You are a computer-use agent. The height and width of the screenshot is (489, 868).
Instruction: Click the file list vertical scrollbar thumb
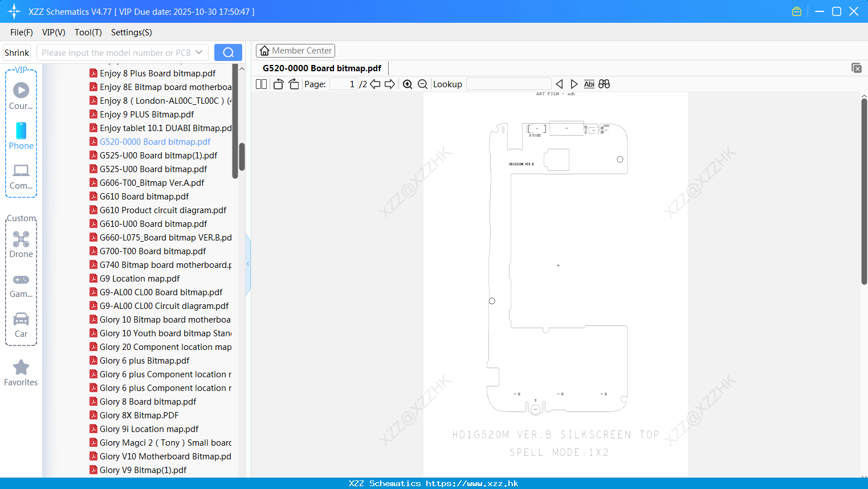pos(242,157)
